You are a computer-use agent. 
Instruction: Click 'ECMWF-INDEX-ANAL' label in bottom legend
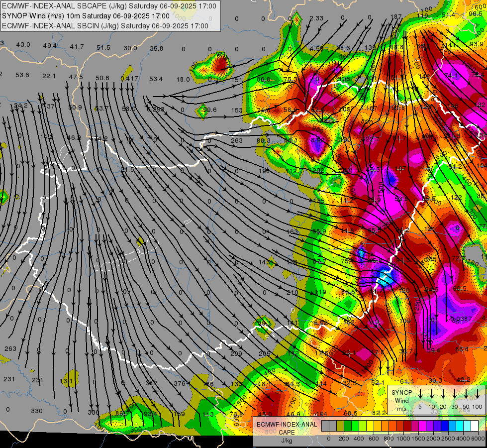(287, 425)
